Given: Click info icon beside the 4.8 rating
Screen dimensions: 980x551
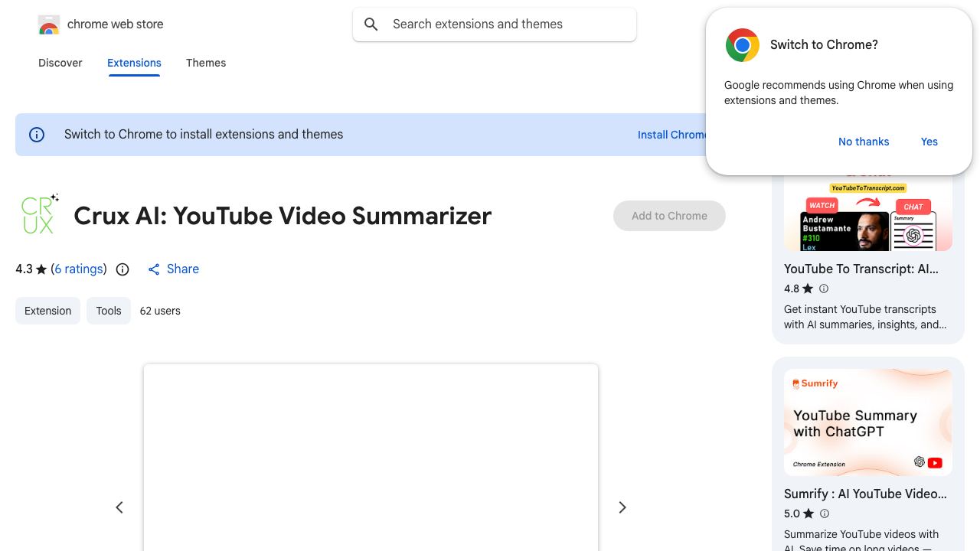Looking at the screenshot, I should tap(824, 289).
